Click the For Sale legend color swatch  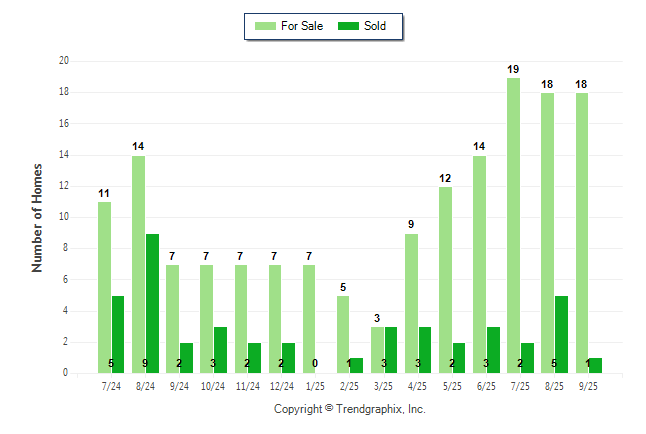267,26
